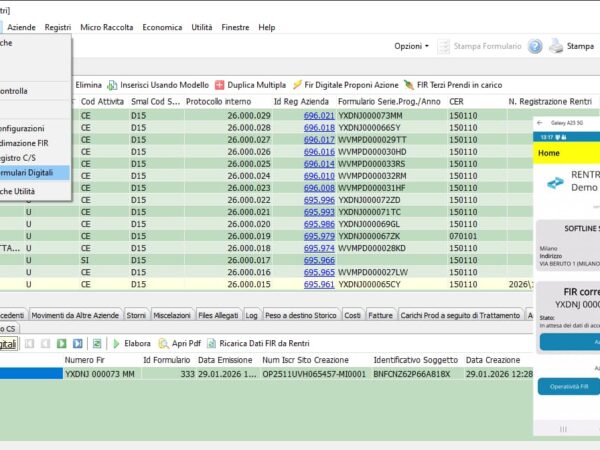Open the Registri menu
Image resolution: width=600 pixels, height=450 pixels.
tap(58, 27)
